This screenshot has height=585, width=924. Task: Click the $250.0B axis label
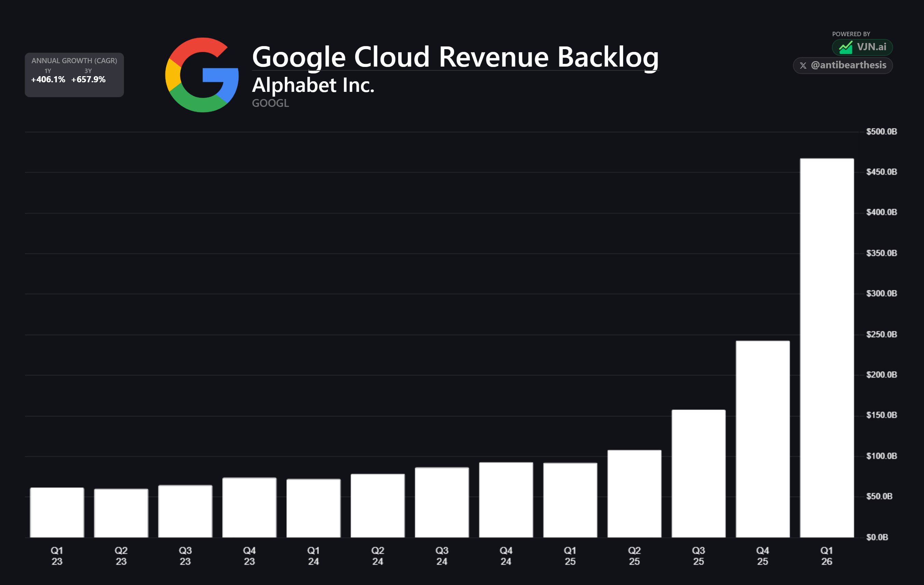(881, 335)
